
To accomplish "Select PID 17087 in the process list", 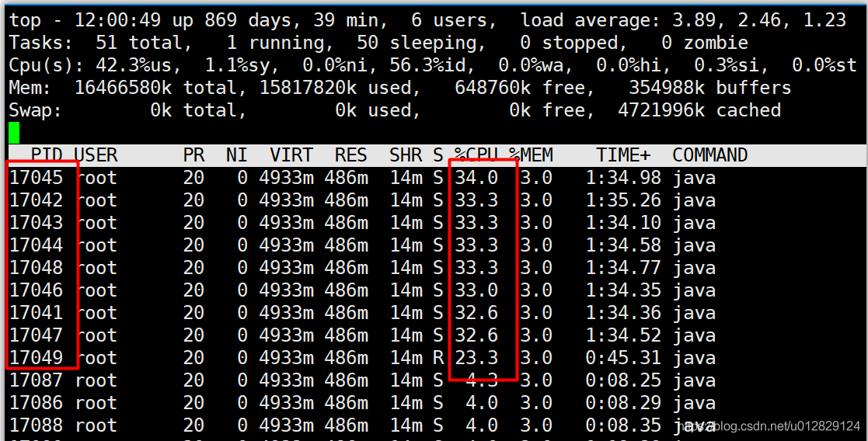I will (x=37, y=380).
